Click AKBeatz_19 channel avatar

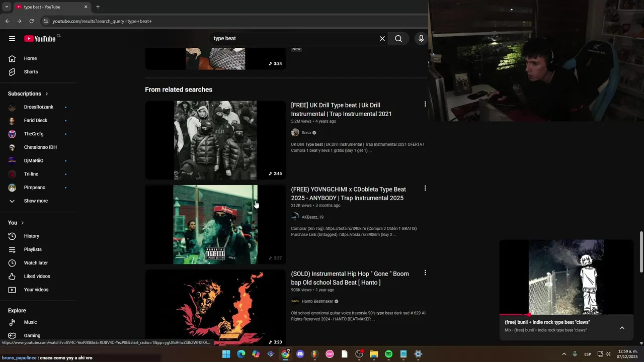click(x=295, y=217)
